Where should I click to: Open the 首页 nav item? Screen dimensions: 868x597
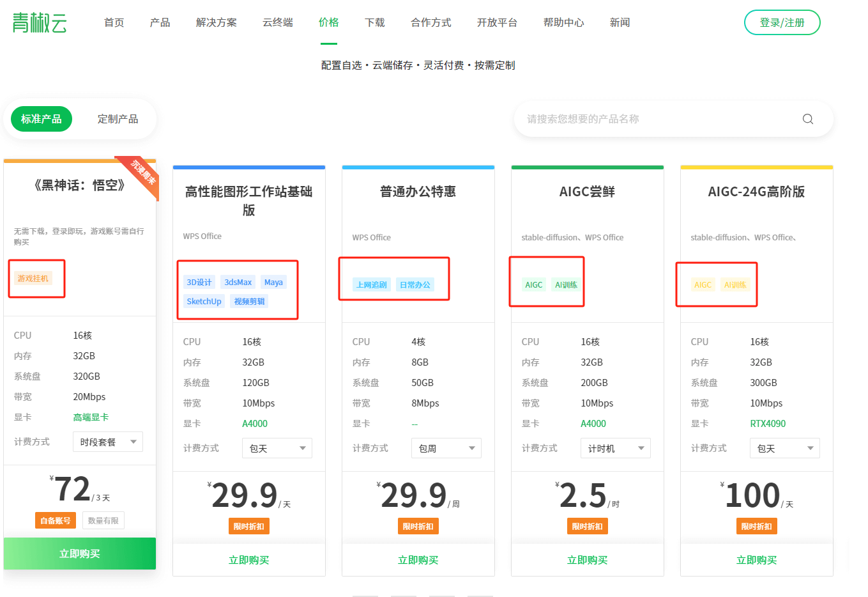pos(114,22)
